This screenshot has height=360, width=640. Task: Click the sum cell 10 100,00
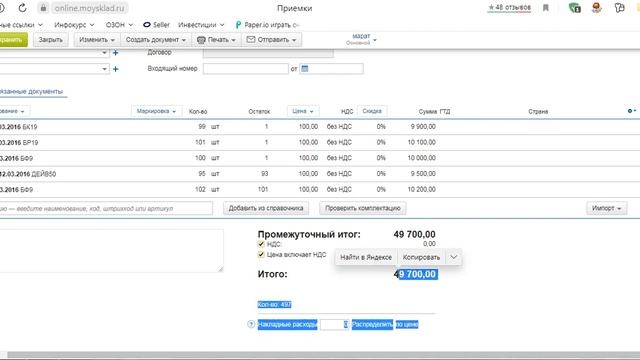click(421, 142)
